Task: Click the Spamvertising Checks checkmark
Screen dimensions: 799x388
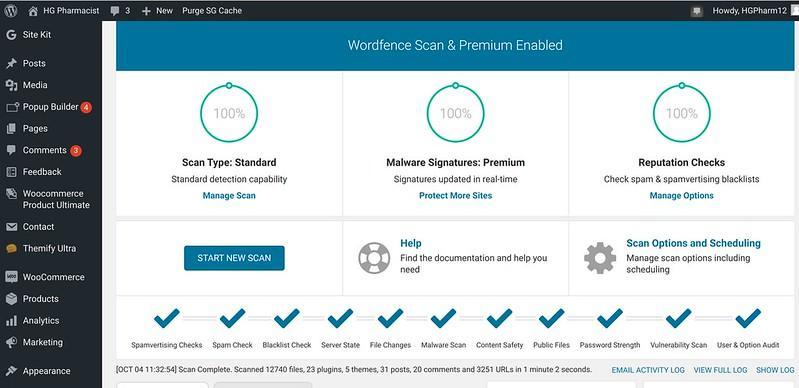Action: 167,319
